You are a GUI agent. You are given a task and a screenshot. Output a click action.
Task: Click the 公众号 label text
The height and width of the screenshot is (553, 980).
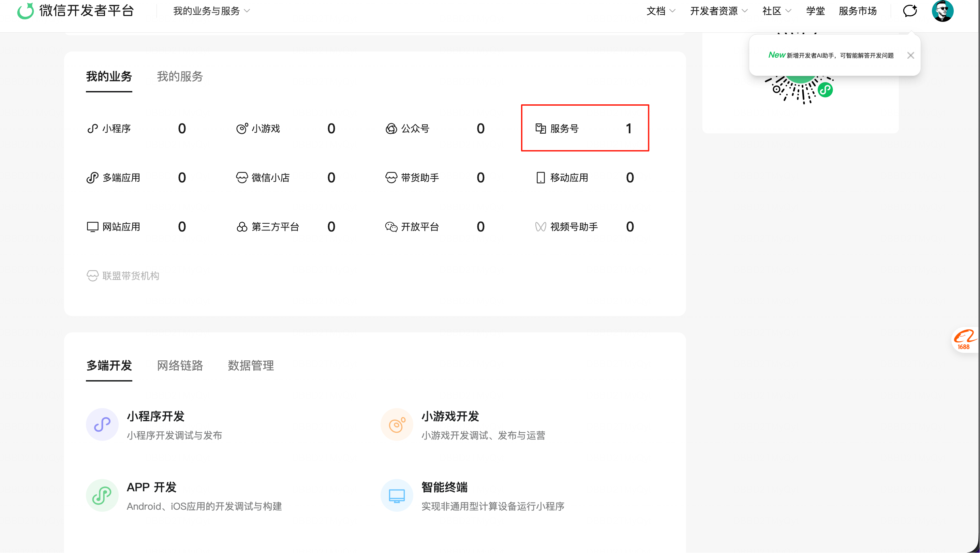coord(415,129)
